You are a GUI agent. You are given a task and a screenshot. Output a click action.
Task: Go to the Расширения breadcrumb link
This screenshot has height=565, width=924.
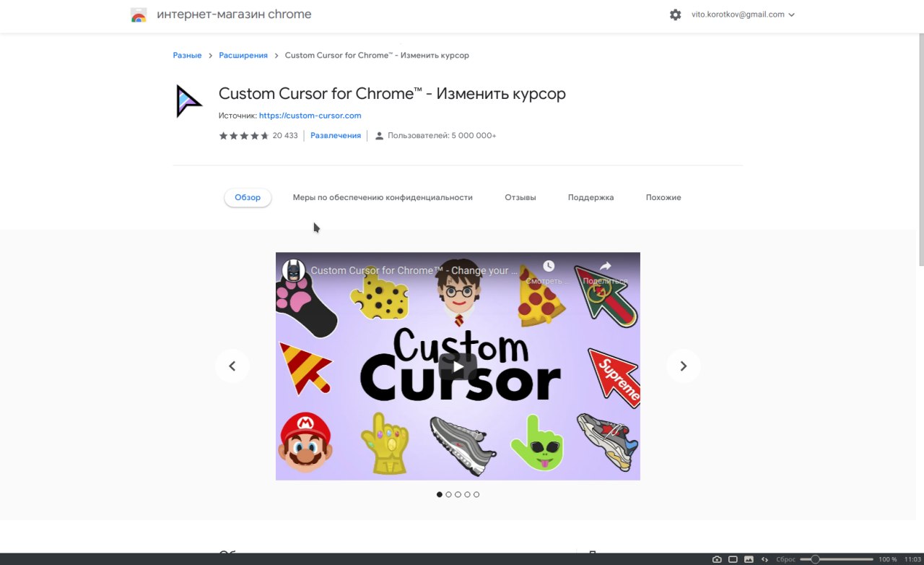[x=243, y=56]
